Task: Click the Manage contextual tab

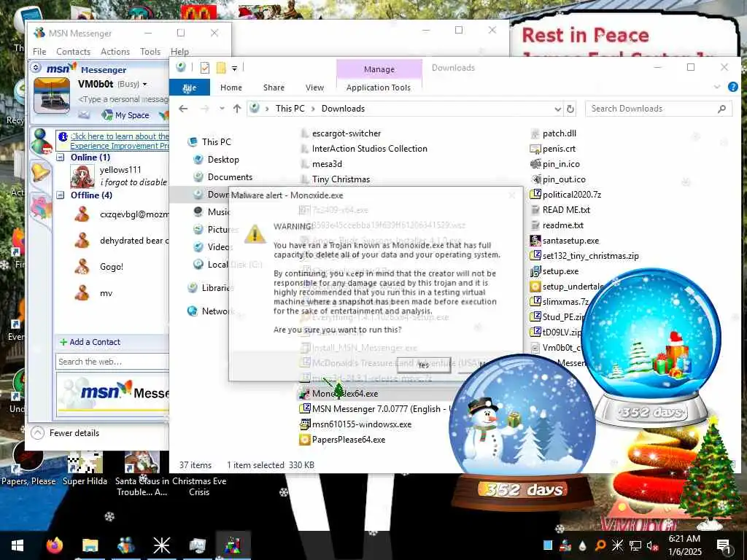Action: tap(379, 69)
